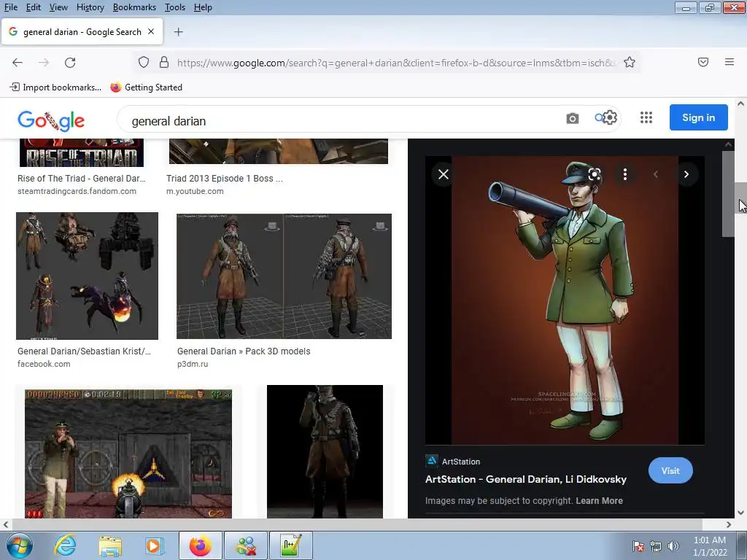The height and width of the screenshot is (560, 747).
Task: Open the notepad calculator taskbar app
Action: 291,545
